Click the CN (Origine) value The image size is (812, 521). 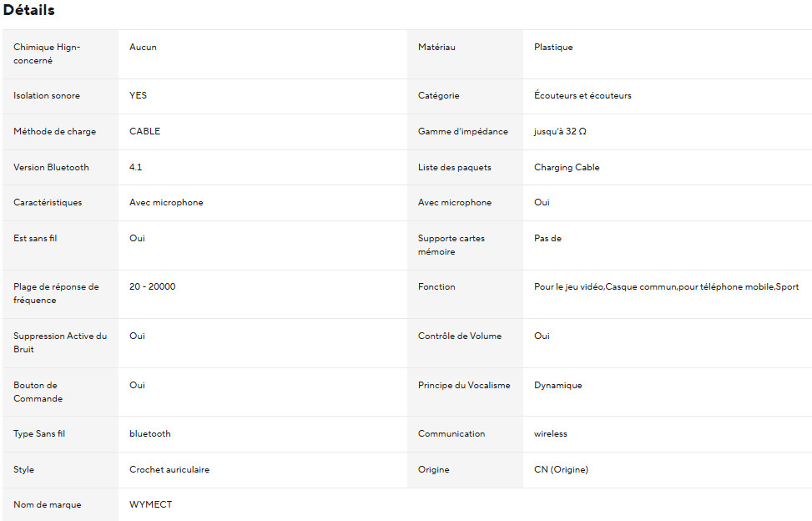(x=561, y=470)
